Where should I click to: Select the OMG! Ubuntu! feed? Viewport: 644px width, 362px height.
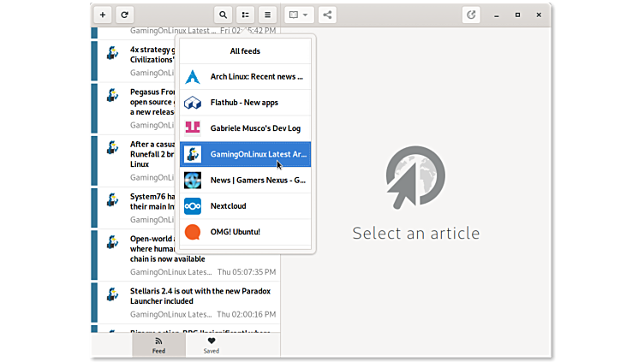coord(245,232)
